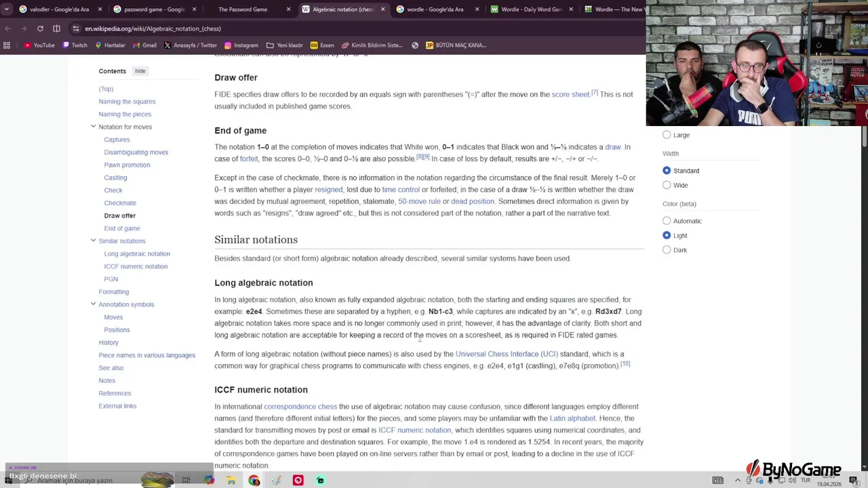
Task: Hide the Contents sidebar
Action: [140, 71]
